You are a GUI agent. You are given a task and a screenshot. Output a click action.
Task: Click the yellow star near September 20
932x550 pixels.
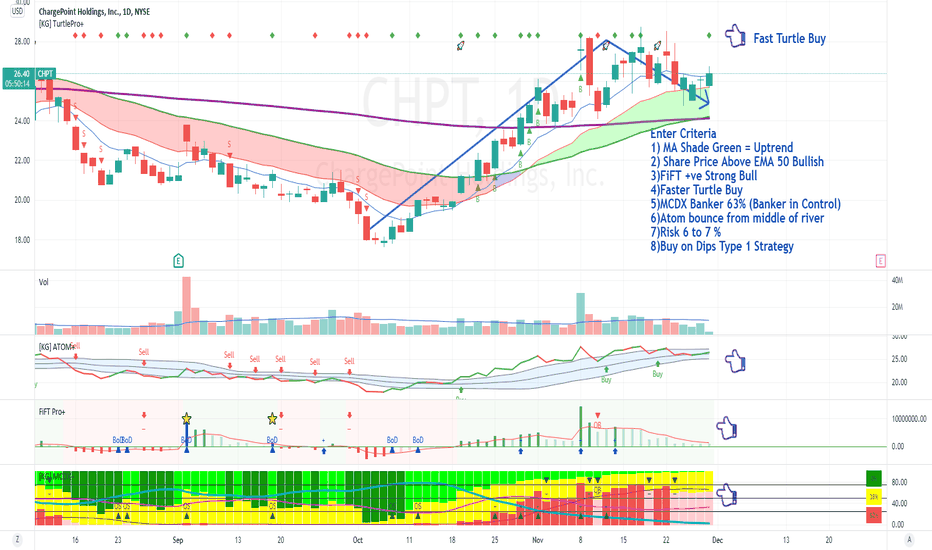pos(272,419)
